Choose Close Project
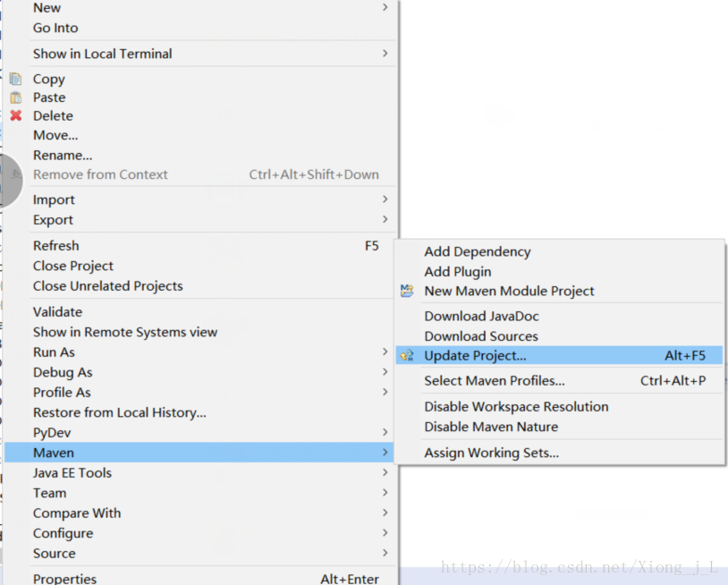The height and width of the screenshot is (585, 728). tap(201, 266)
